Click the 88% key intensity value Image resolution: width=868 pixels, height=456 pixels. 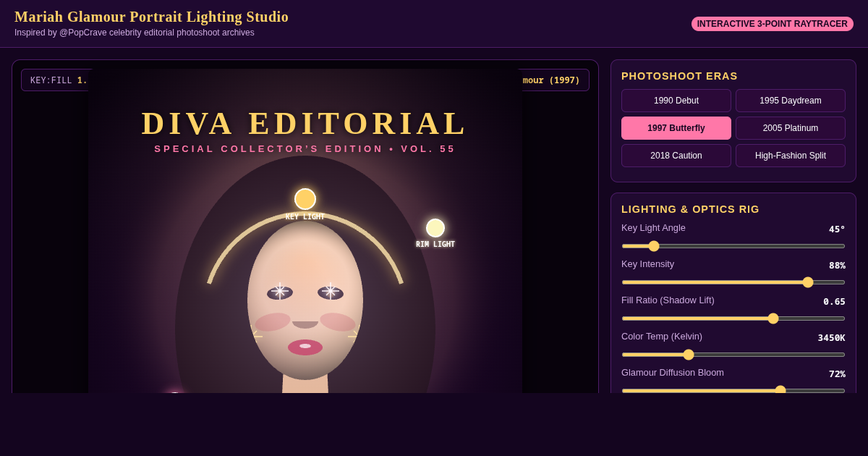coord(837,266)
